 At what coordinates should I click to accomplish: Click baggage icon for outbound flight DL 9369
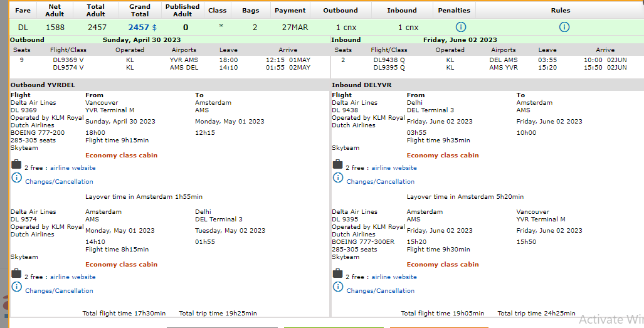(x=16, y=165)
